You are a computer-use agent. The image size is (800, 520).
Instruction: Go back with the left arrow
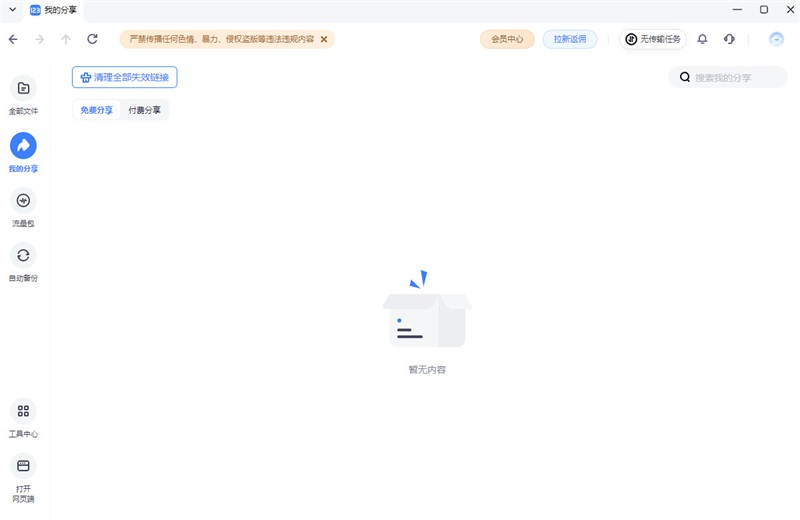point(13,39)
